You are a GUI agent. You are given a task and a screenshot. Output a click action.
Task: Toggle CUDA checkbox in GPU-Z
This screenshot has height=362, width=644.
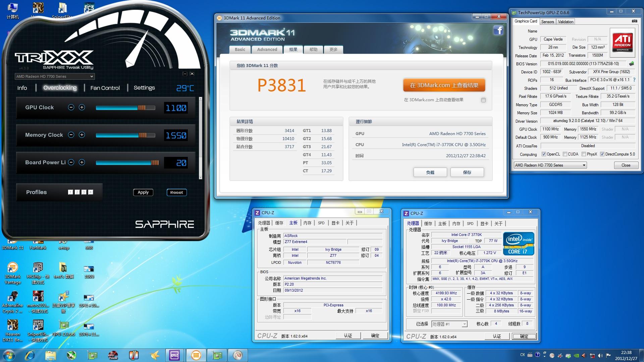coord(565,154)
